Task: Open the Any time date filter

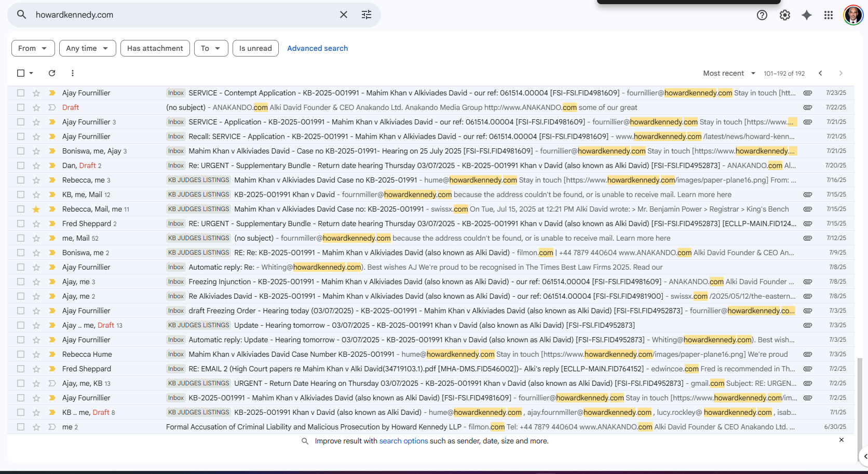Action: coord(87,48)
